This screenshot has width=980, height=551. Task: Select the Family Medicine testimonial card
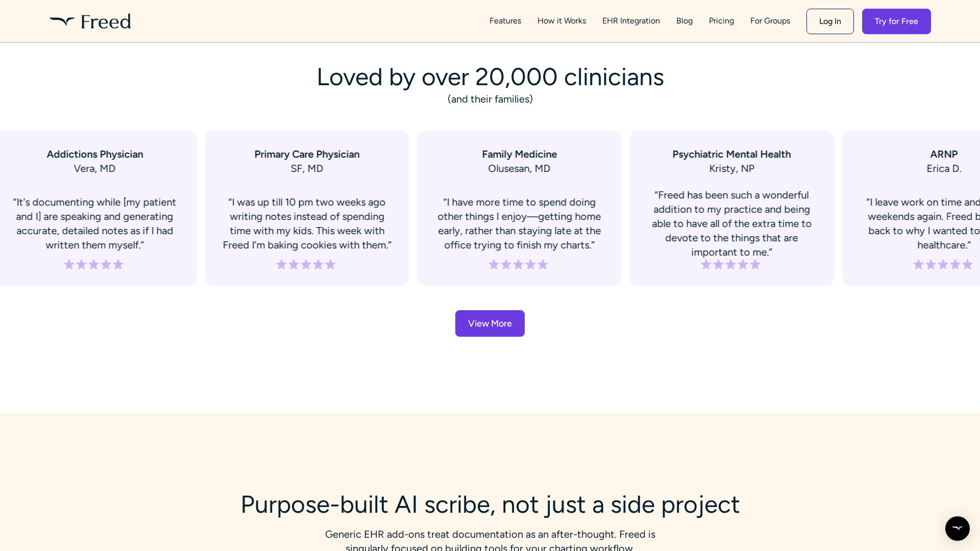point(519,208)
